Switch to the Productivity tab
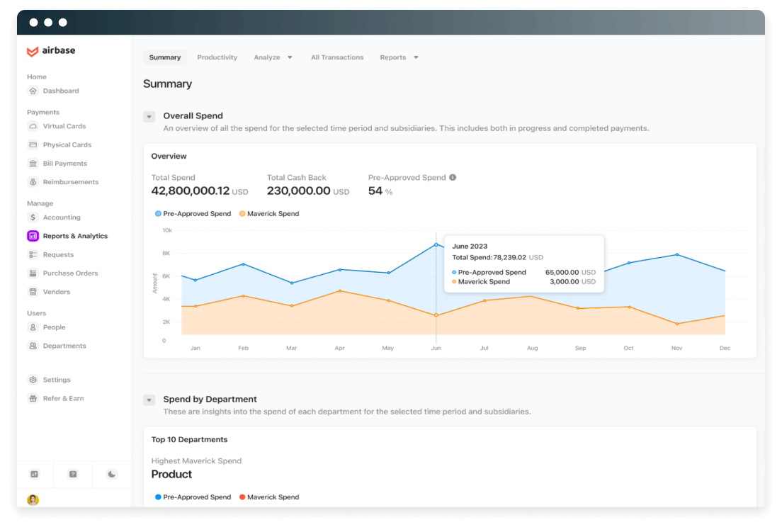 coord(217,57)
